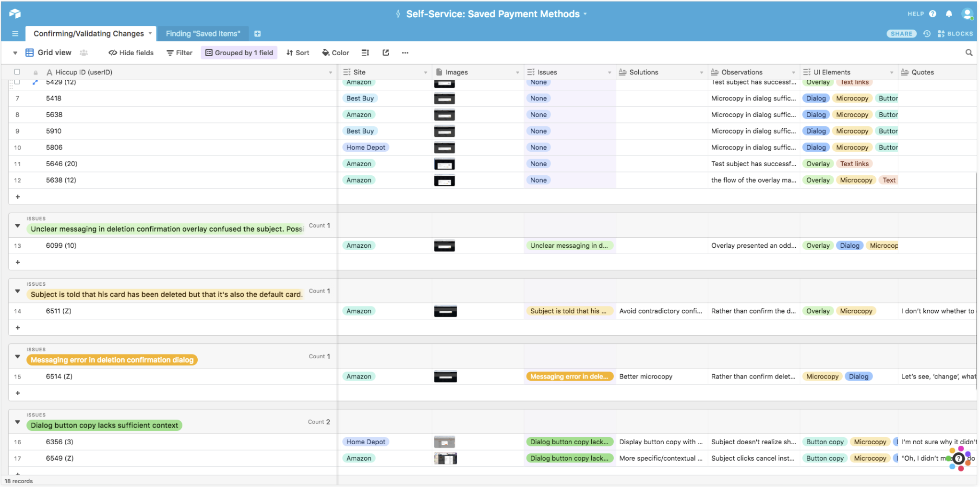Open image thumbnail for row 6356 (3)
980x487 pixels.
pyautogui.click(x=444, y=442)
